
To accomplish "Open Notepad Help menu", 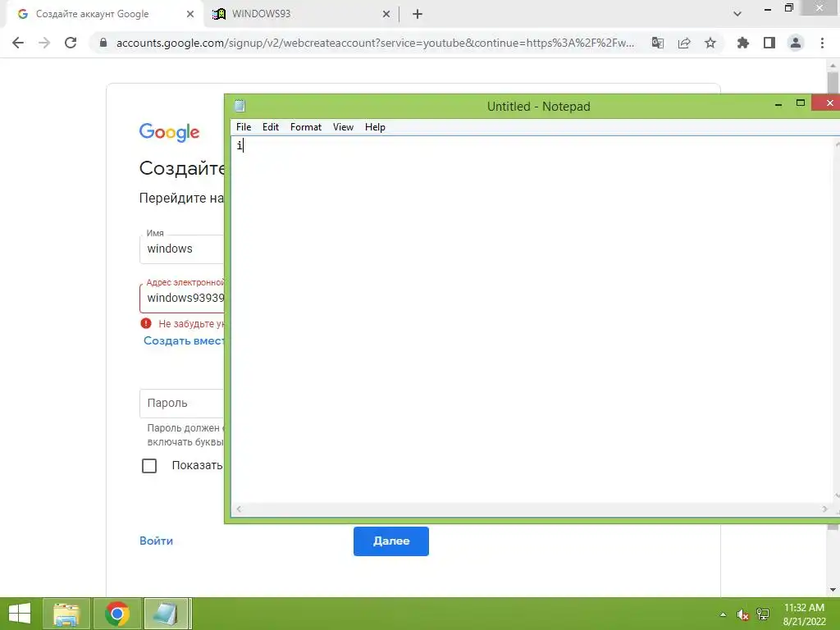I will tap(375, 127).
